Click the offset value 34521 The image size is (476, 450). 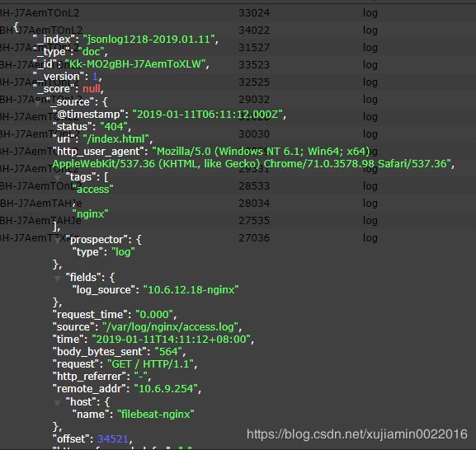click(x=113, y=439)
